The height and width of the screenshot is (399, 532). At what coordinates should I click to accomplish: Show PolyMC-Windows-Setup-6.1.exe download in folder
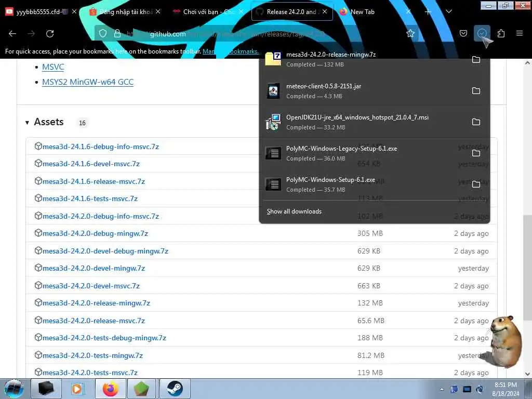point(476,184)
